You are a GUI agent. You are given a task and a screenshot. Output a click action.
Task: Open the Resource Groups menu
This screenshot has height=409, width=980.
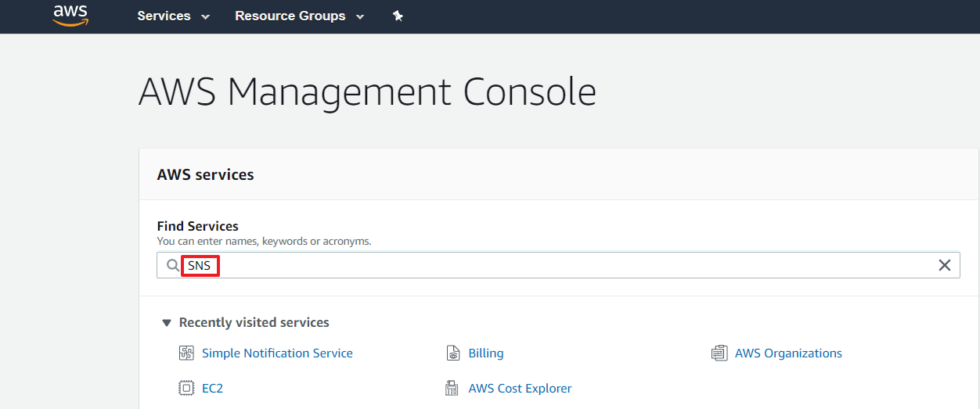pyautogui.click(x=290, y=16)
